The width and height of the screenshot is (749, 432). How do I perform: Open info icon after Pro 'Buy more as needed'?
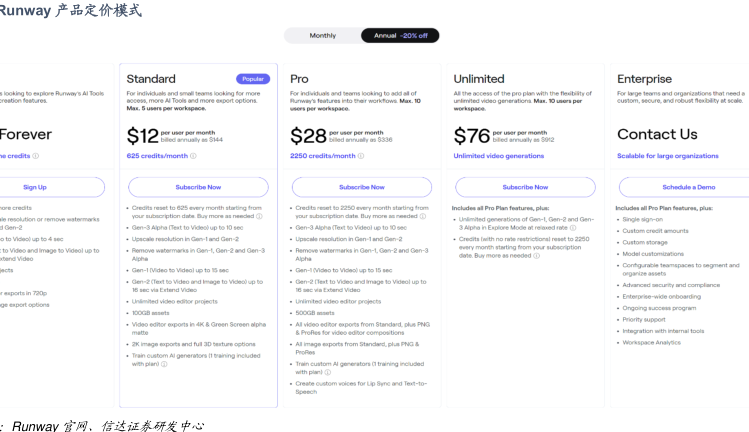coord(422,216)
